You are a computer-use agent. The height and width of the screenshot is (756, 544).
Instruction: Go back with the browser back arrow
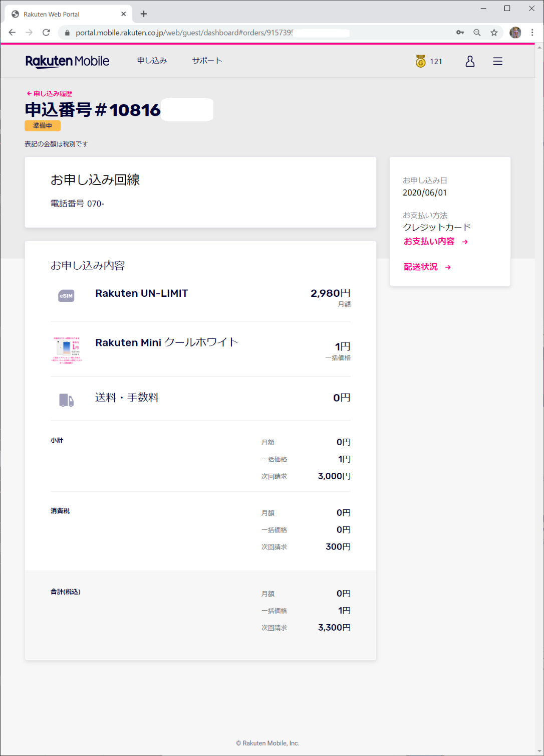[12, 33]
